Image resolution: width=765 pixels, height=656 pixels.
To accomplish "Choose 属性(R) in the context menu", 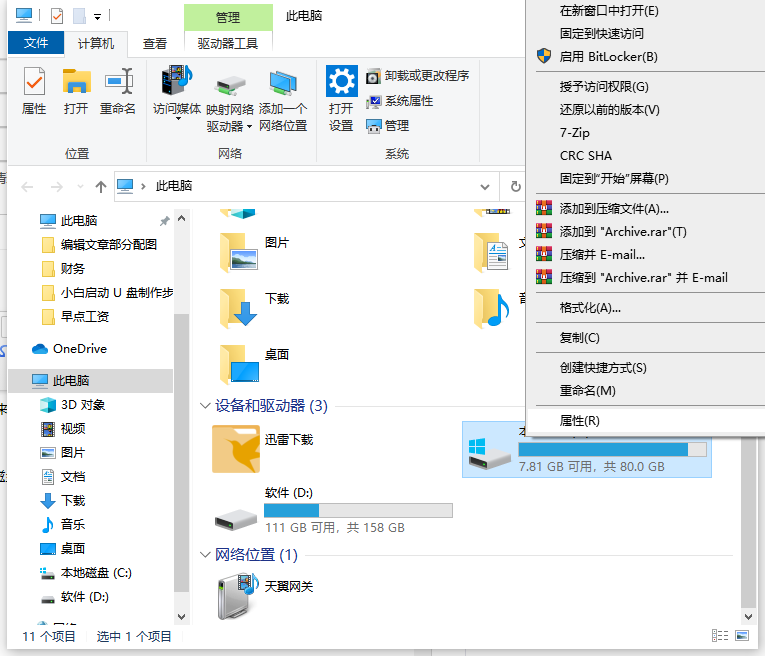I will (x=580, y=421).
